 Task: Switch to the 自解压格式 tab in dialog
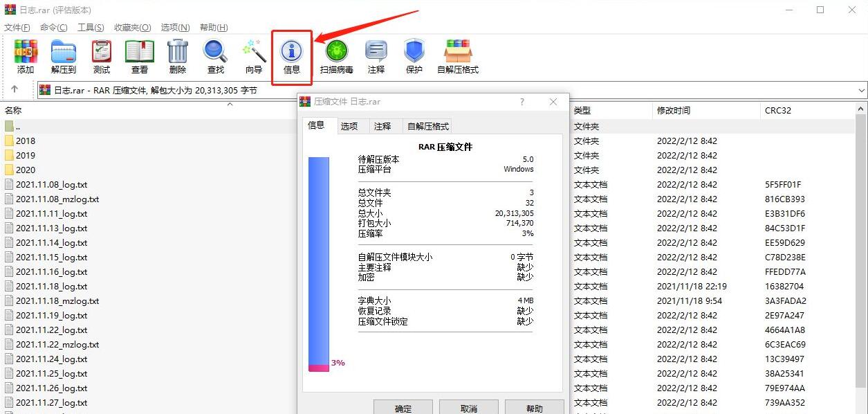(x=428, y=126)
